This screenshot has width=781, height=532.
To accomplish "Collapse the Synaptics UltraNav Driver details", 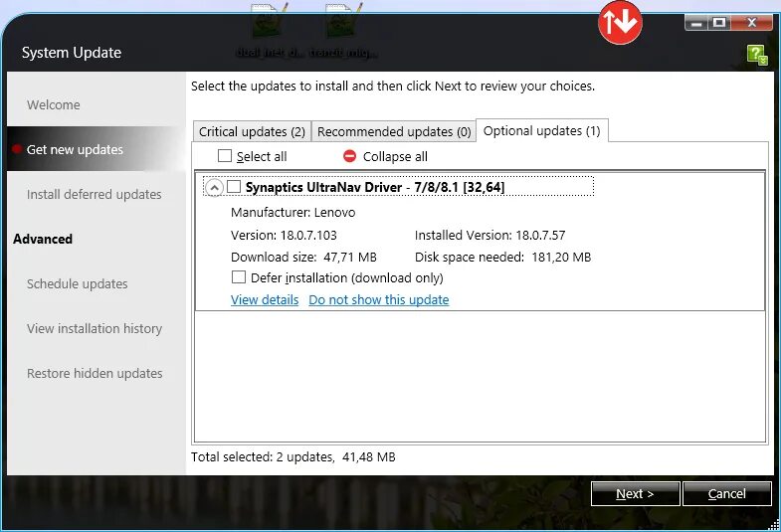I will click(x=214, y=188).
